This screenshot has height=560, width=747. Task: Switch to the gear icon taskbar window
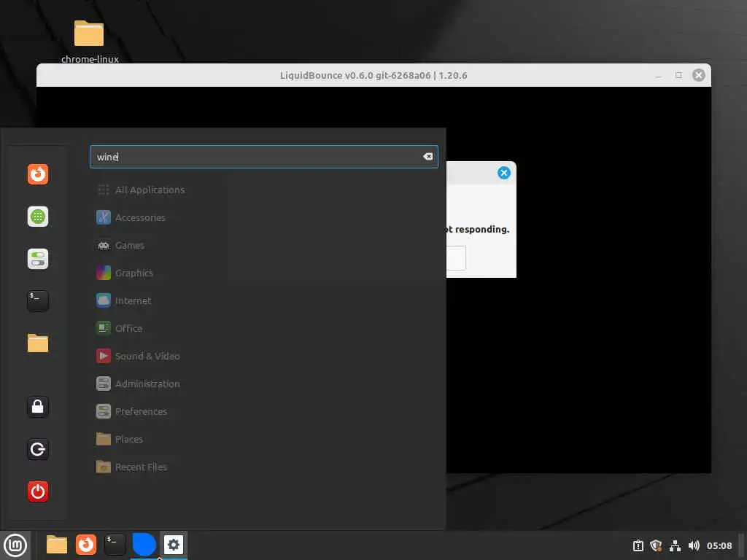click(x=174, y=545)
